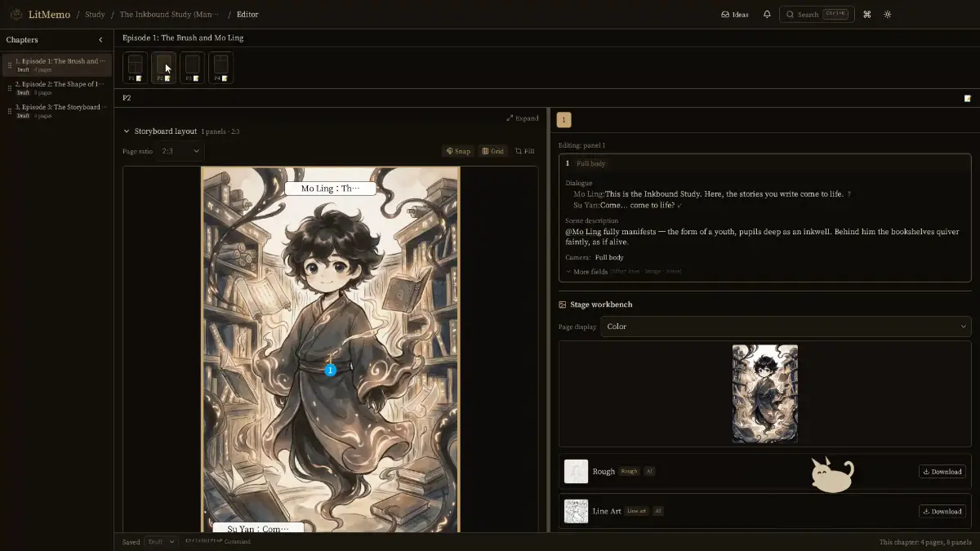This screenshot has width=980, height=551.
Task: Focus the Search field in the header
Action: point(817,14)
